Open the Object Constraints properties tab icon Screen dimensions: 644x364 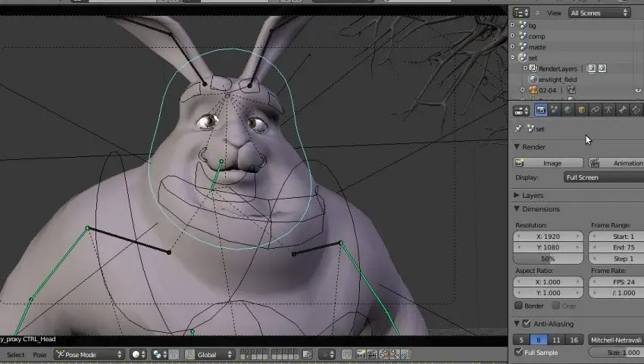tap(595, 110)
